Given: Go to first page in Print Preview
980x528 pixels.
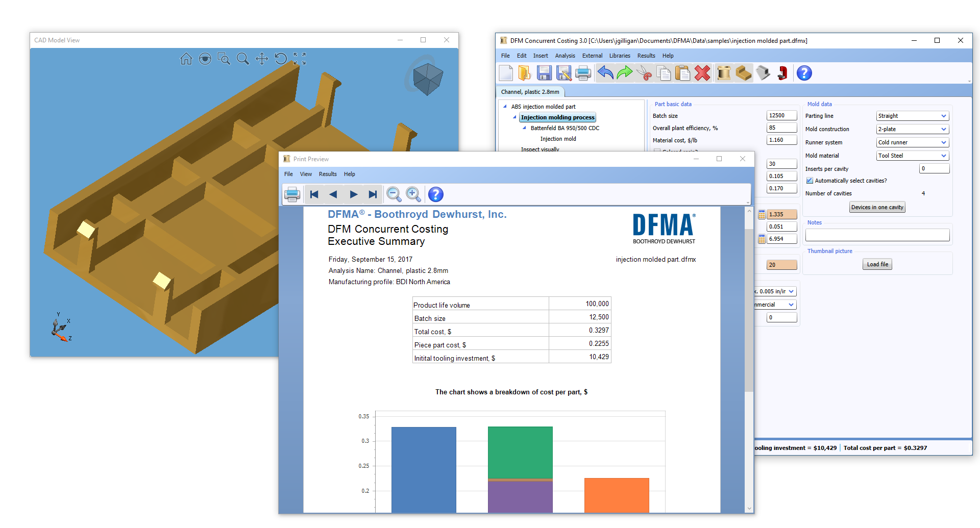Looking at the screenshot, I should pyautogui.click(x=314, y=194).
